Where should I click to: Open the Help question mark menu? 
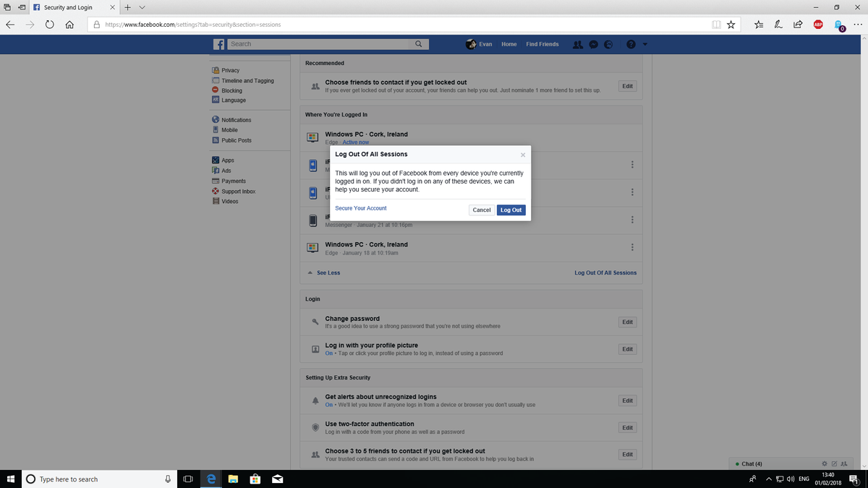[629, 44]
